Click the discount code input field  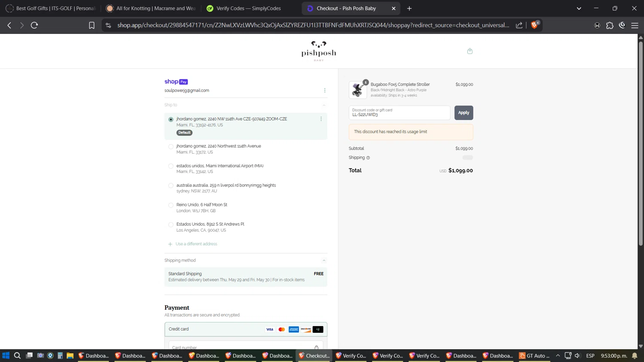(x=399, y=113)
